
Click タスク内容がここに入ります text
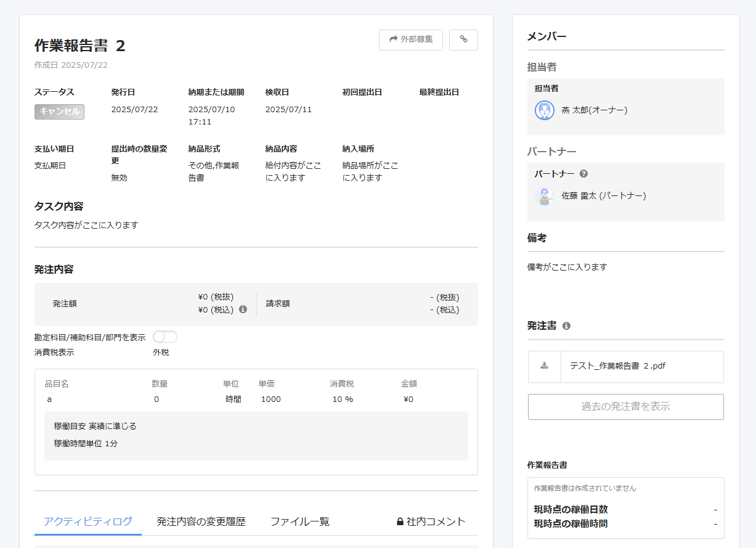[86, 225]
